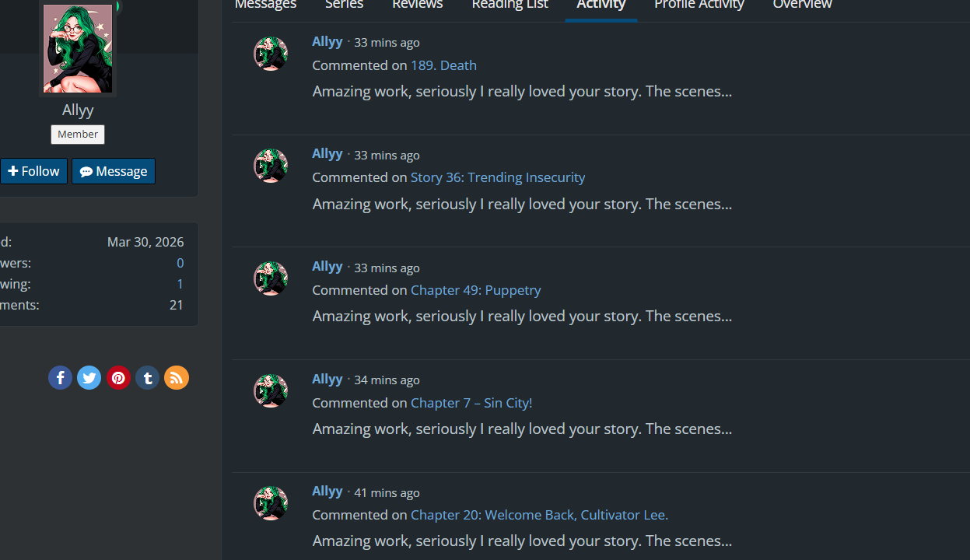970x560 pixels.
Task: Click avatar beside the Sin City comment
Action: [x=271, y=391]
